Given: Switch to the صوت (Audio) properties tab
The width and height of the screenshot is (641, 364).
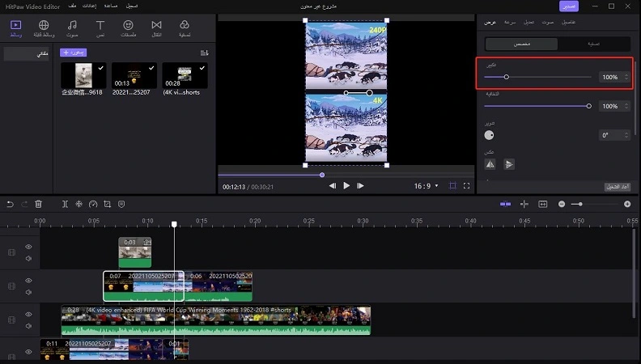Looking at the screenshot, I should pos(548,22).
